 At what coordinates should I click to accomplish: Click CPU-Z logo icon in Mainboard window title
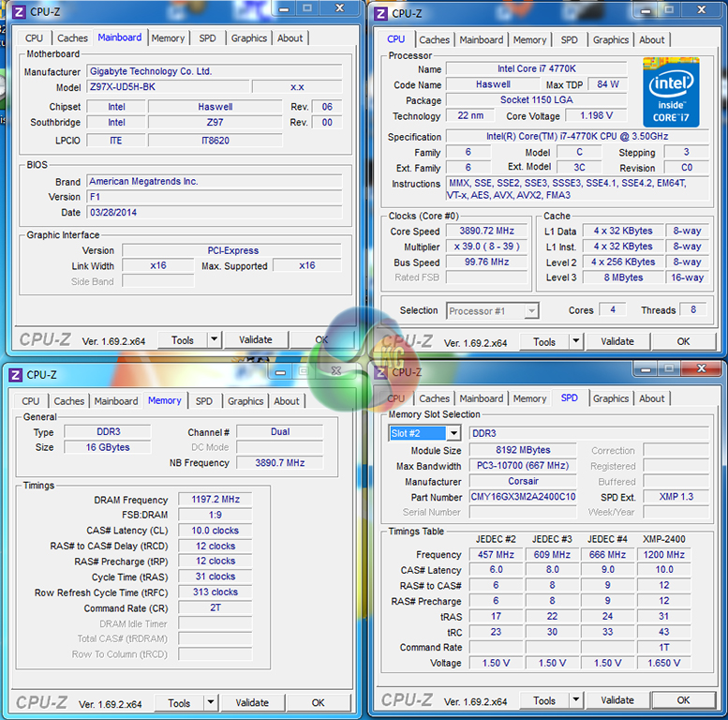[x=19, y=12]
